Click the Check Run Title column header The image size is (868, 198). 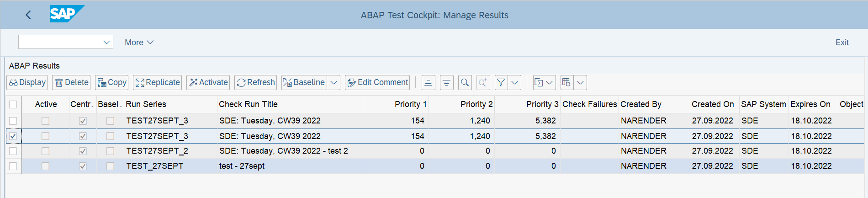(248, 104)
